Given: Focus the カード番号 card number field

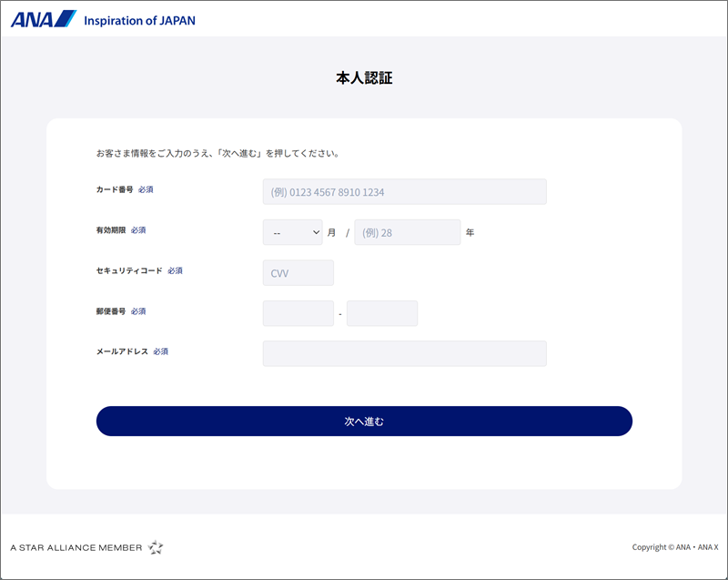Looking at the screenshot, I should (x=404, y=192).
